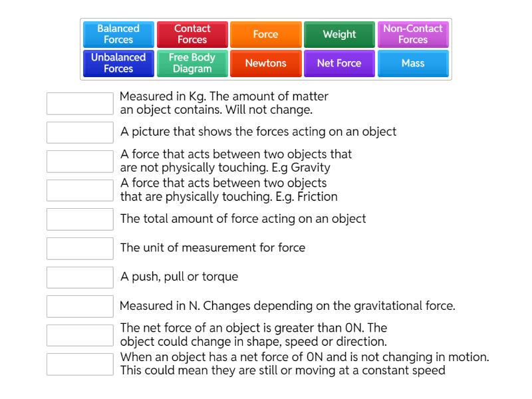Pick the Free Body Diagram tile
532x399 pixels.
click(x=192, y=64)
